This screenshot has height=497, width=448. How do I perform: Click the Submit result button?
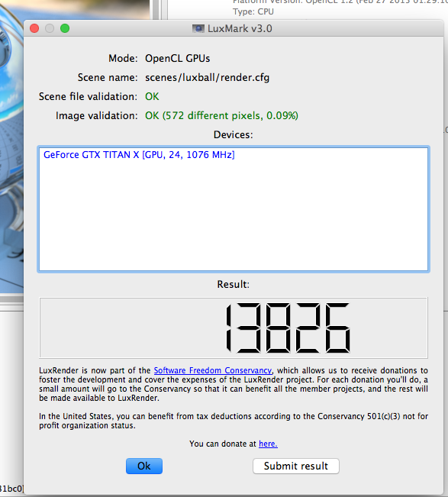pos(296,466)
